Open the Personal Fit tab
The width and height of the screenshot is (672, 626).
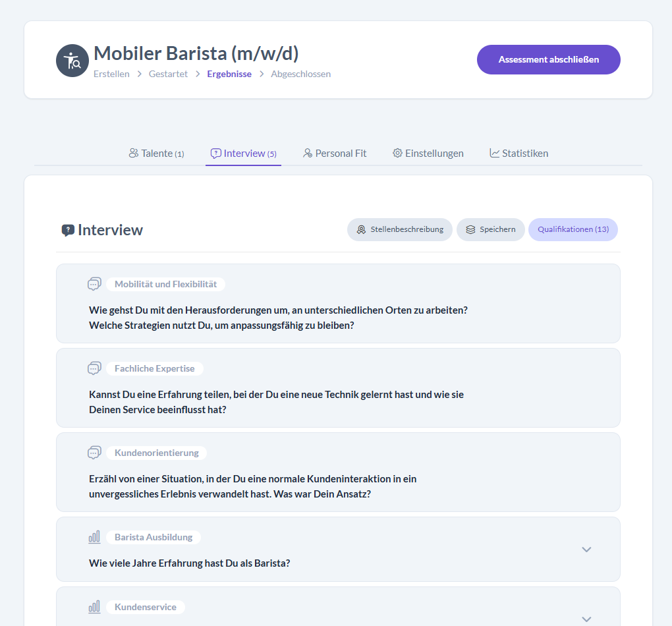coord(335,153)
